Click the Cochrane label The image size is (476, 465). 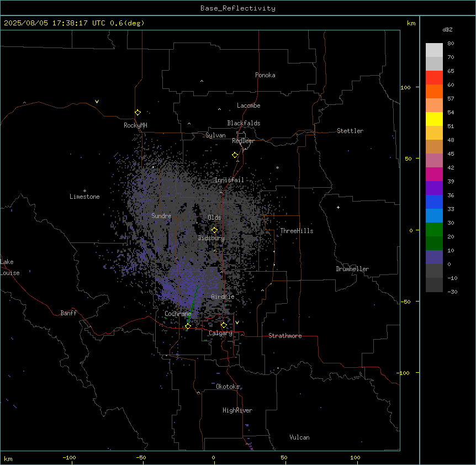click(178, 314)
